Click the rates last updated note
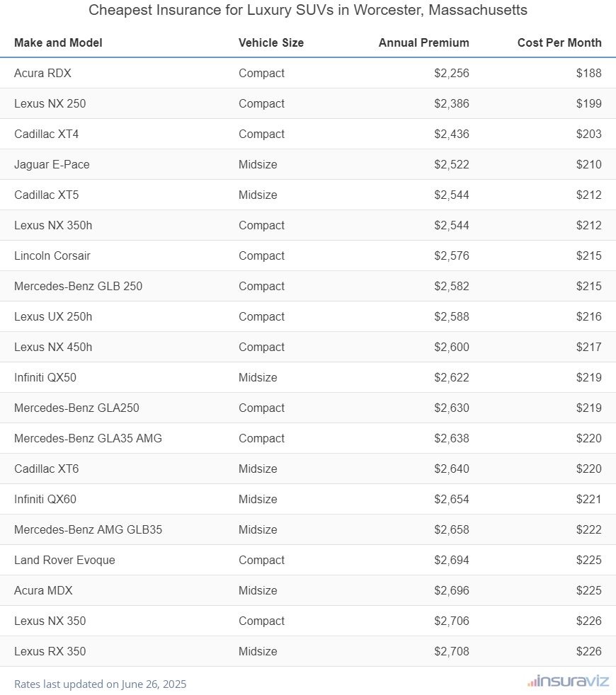This screenshot has width=616, height=695. [x=100, y=684]
